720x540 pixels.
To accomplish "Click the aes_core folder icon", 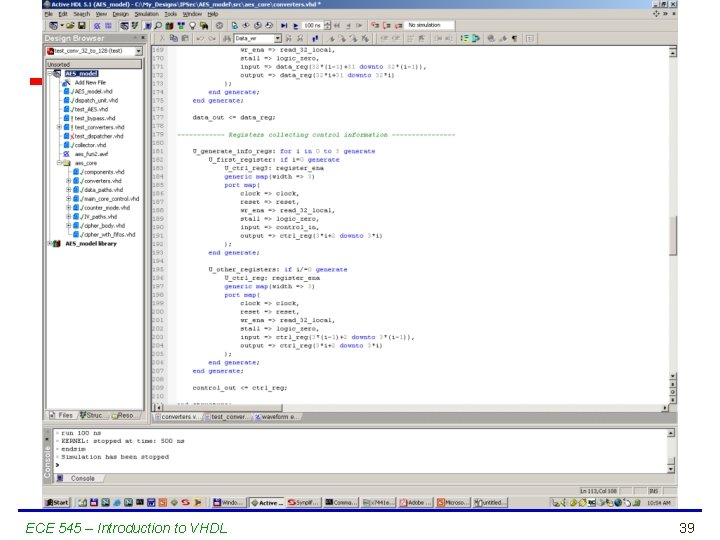I will coord(67,163).
